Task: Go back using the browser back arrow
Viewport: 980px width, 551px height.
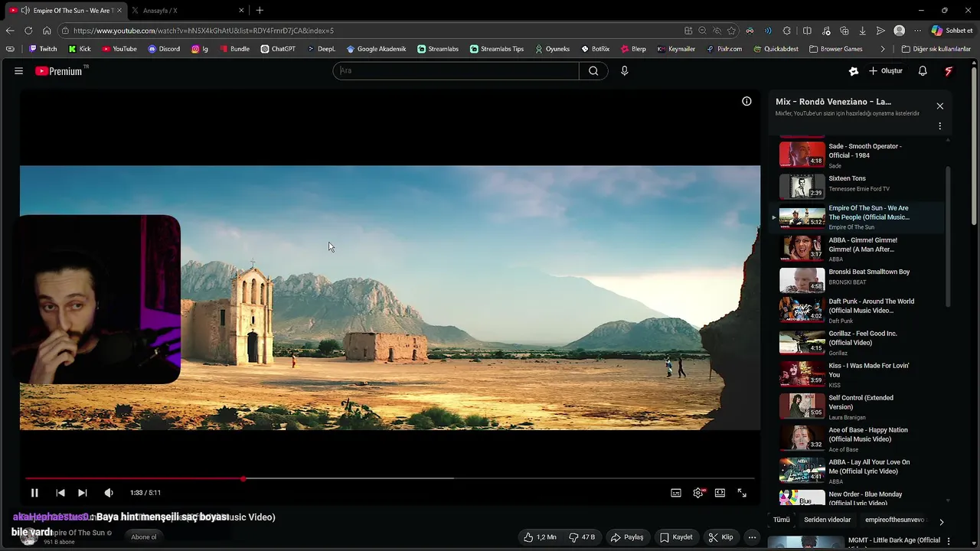Action: pos(10,31)
